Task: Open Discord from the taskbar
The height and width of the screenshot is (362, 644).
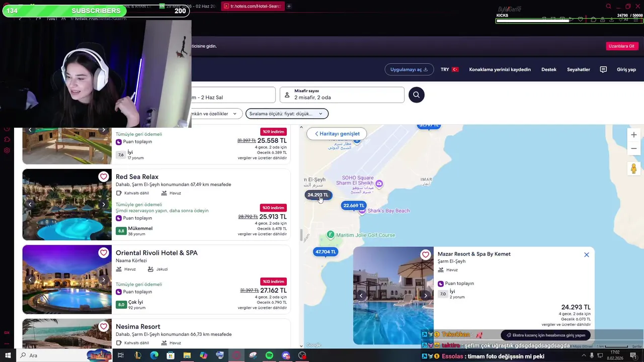Action: pyautogui.click(x=286, y=355)
